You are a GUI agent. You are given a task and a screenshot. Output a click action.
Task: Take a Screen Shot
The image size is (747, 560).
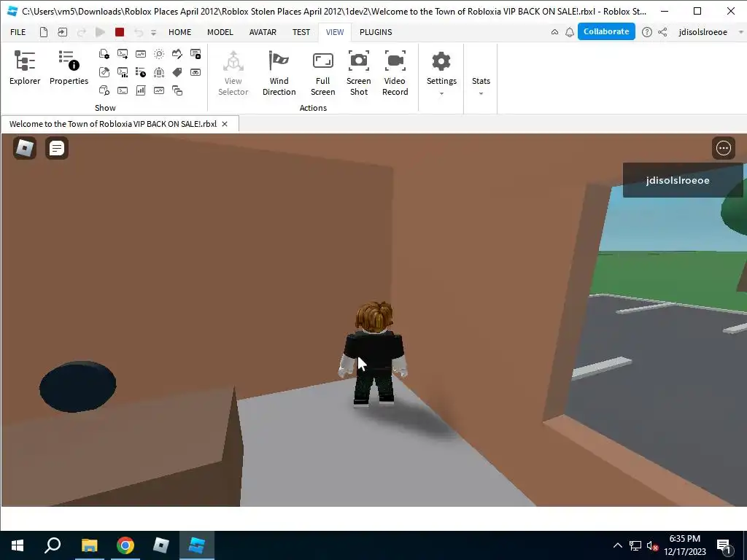(359, 73)
